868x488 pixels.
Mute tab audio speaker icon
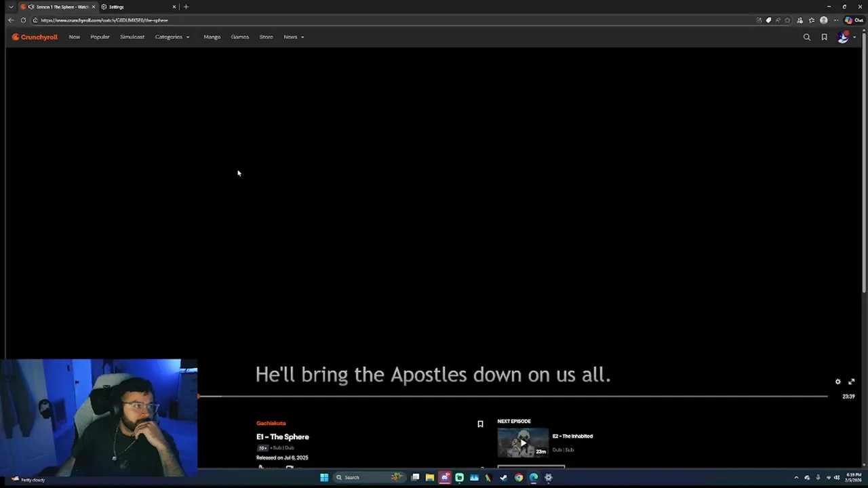[x=31, y=7]
